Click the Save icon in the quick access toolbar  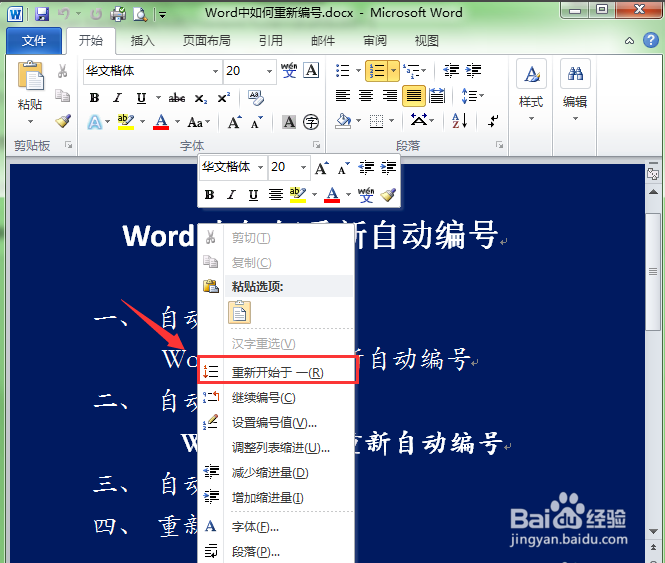[x=42, y=14]
